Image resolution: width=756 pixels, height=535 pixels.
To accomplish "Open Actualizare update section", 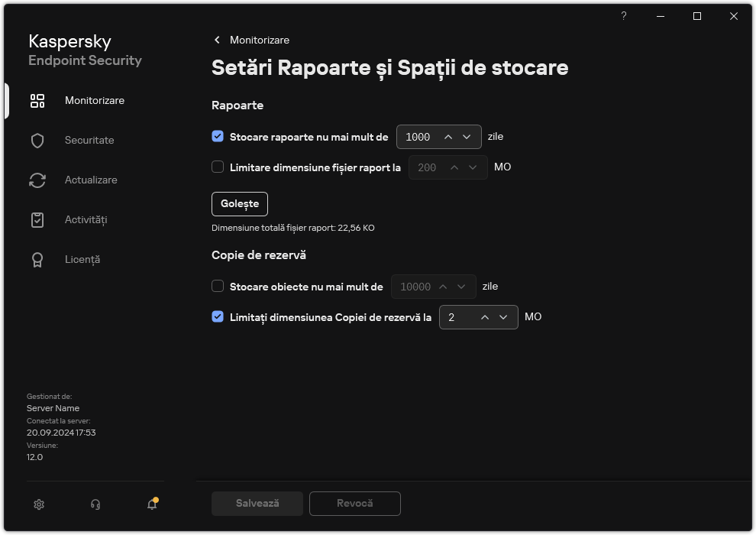I will pos(37,180).
